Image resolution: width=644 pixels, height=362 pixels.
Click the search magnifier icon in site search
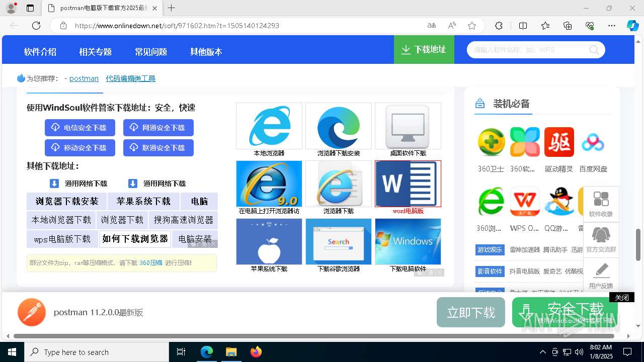(x=594, y=50)
